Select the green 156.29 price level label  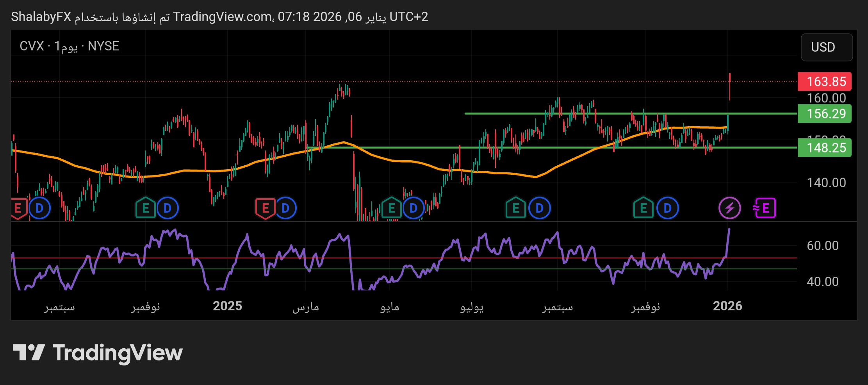(824, 114)
